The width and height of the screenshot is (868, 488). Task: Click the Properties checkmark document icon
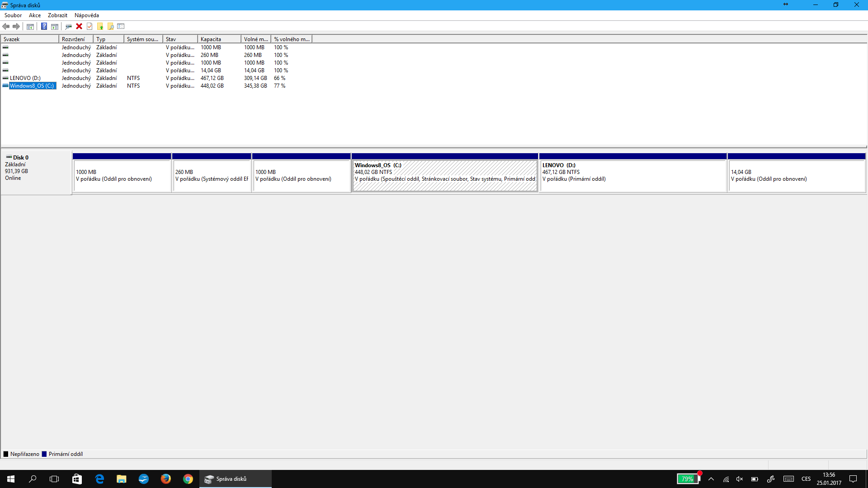pos(90,26)
